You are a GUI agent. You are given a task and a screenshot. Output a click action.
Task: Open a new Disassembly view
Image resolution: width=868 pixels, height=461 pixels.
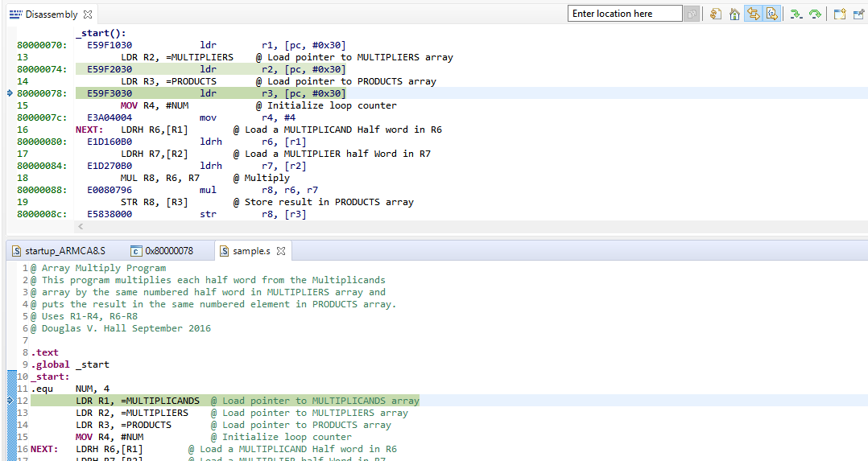pyautogui.click(x=840, y=14)
